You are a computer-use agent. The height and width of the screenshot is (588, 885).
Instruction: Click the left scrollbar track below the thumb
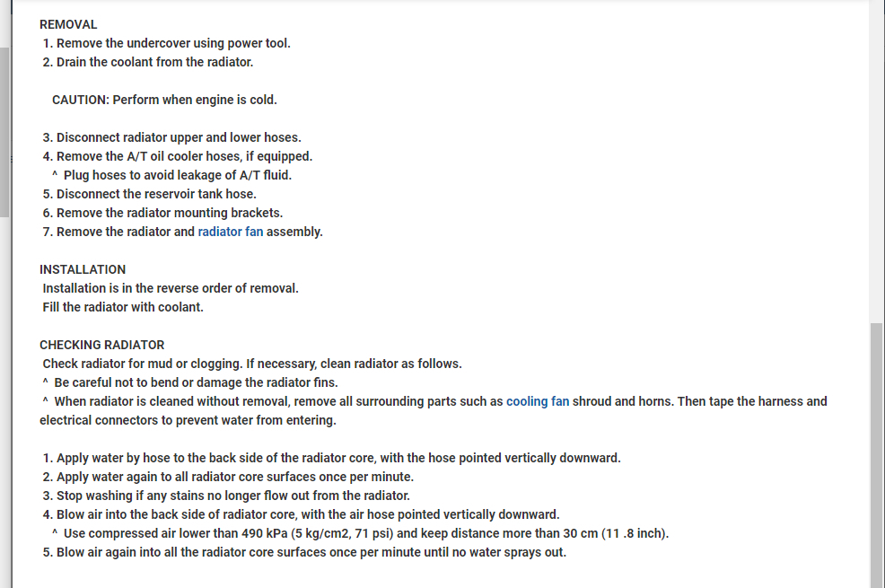point(4,404)
